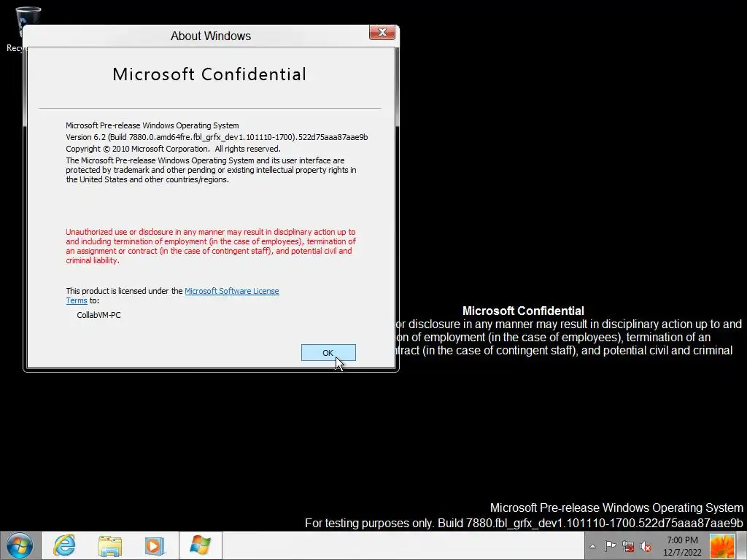Viewport: 747px width, 560px height.
Task: Open Action Center flag icon
Action: [x=611, y=546]
